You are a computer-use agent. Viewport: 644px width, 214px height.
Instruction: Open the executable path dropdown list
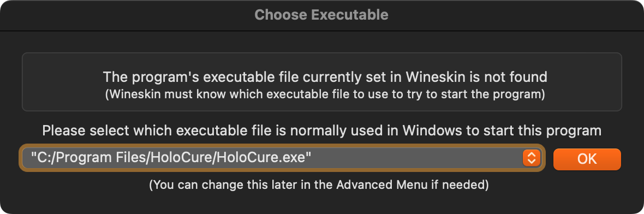tap(282, 158)
